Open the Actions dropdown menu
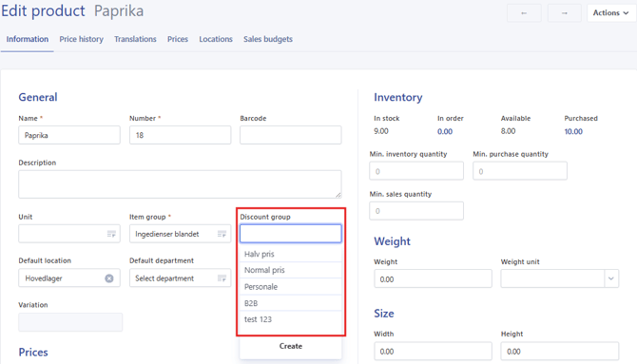Screen dimensions: 637x364 pos(611,13)
